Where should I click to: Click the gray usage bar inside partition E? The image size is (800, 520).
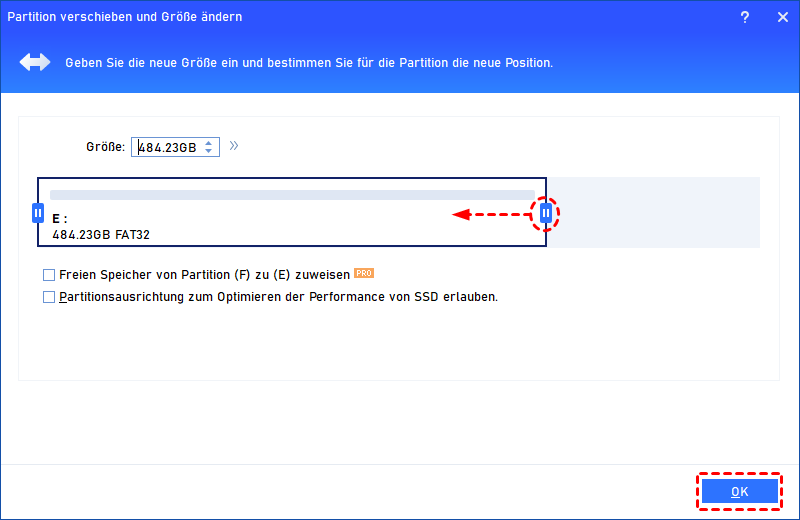click(292, 195)
